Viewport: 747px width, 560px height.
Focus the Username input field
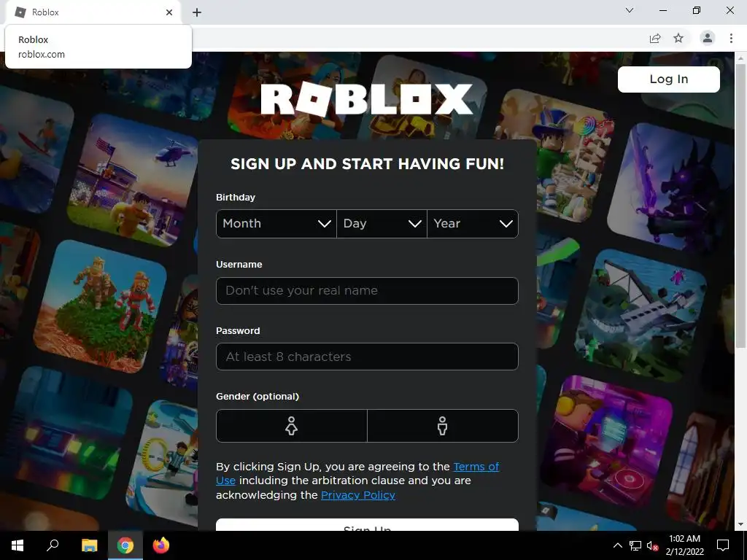tap(367, 290)
